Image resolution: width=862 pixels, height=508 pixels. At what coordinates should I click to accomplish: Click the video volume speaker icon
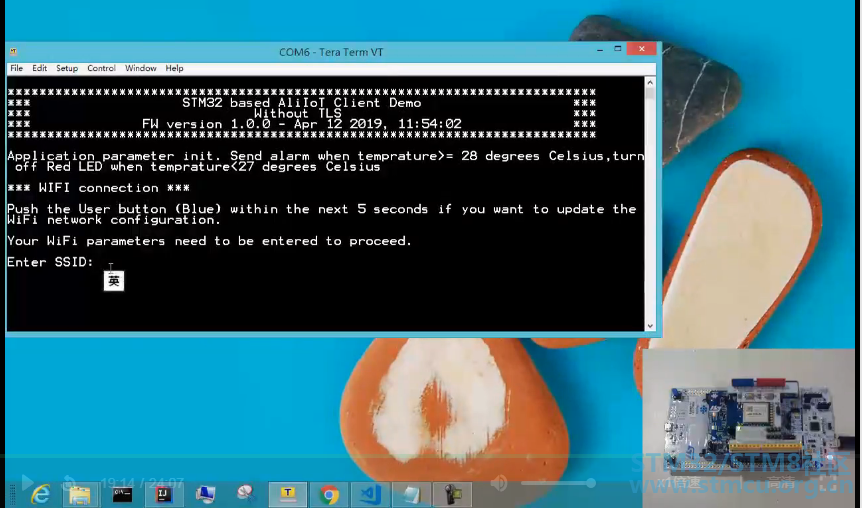click(499, 483)
